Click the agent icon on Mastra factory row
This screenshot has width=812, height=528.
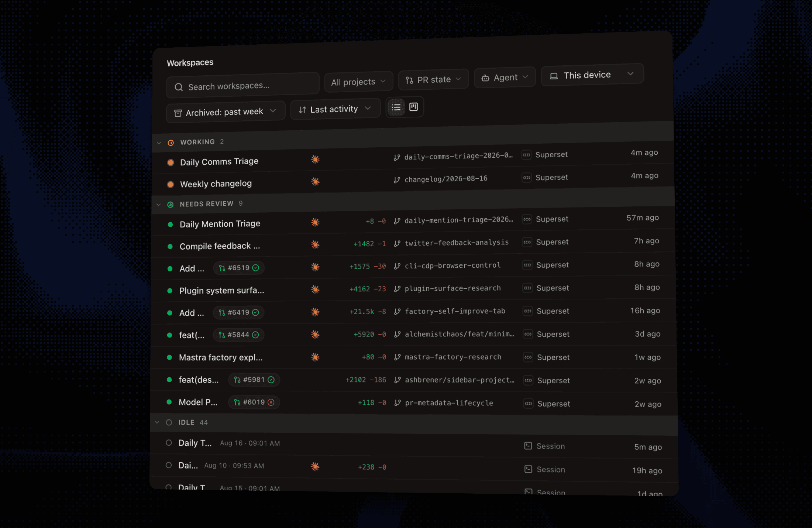(x=315, y=357)
